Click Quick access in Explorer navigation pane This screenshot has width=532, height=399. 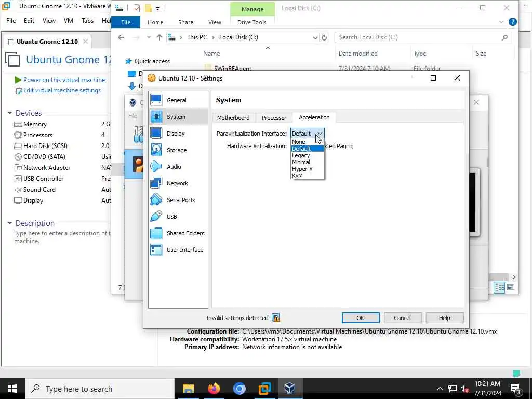pyautogui.click(x=152, y=61)
